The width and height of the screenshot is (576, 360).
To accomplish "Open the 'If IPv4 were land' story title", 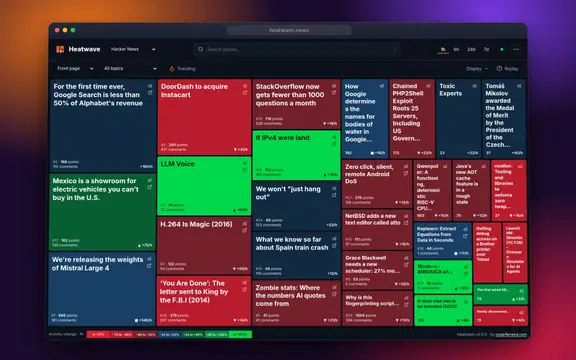I will pos(282,138).
